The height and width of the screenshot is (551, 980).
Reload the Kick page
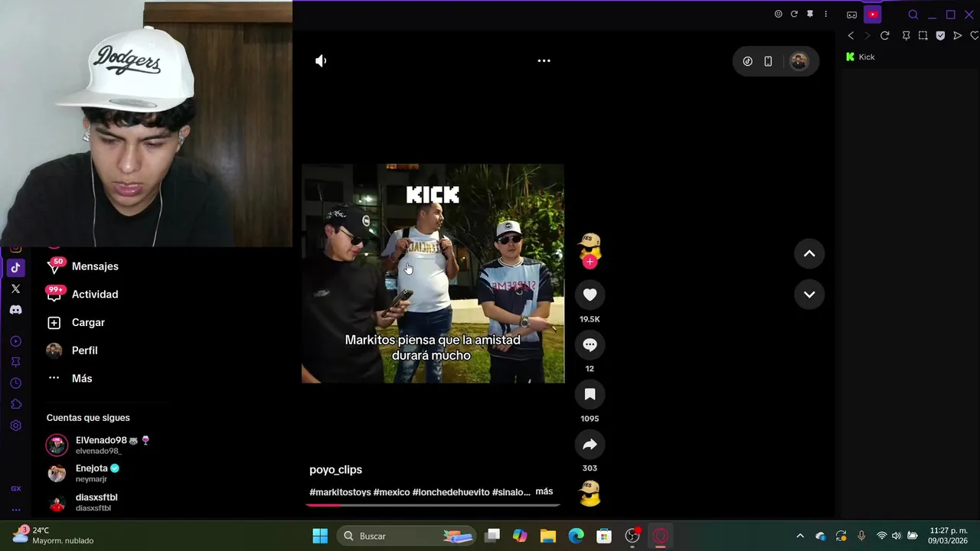tap(885, 36)
